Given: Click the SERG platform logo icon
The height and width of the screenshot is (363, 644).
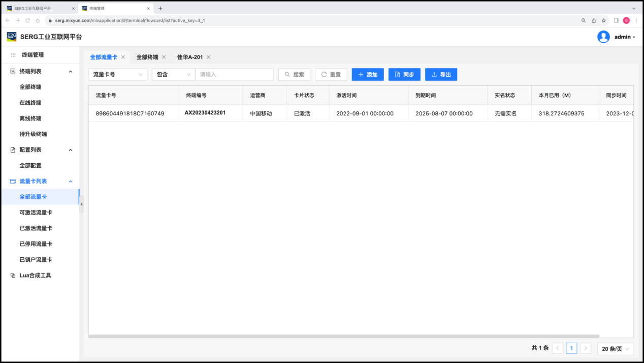Looking at the screenshot, I should click(11, 37).
